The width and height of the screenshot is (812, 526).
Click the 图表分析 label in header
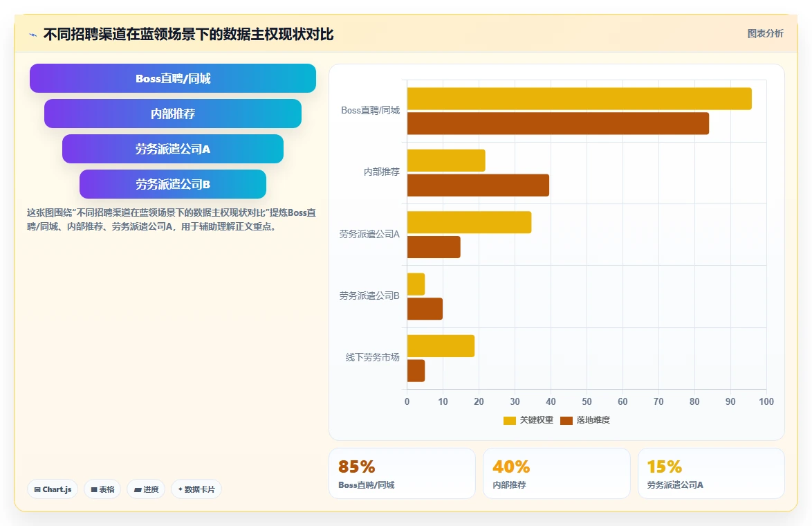(x=765, y=34)
